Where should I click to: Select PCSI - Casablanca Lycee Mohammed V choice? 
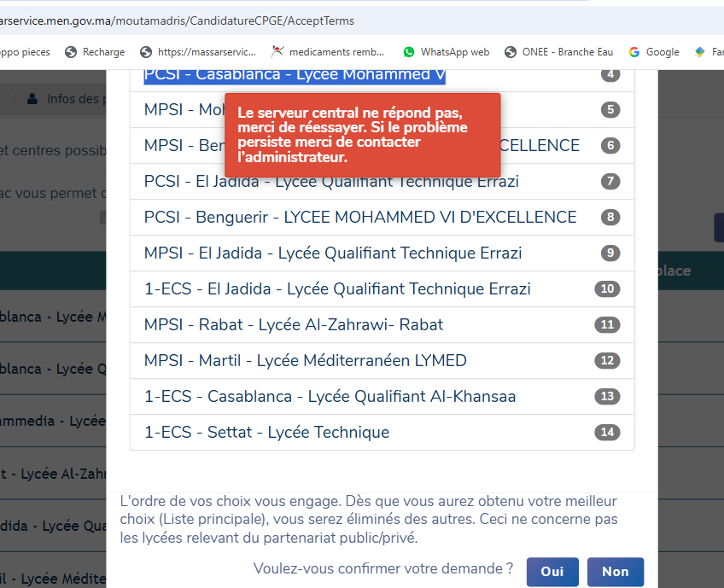pos(295,75)
